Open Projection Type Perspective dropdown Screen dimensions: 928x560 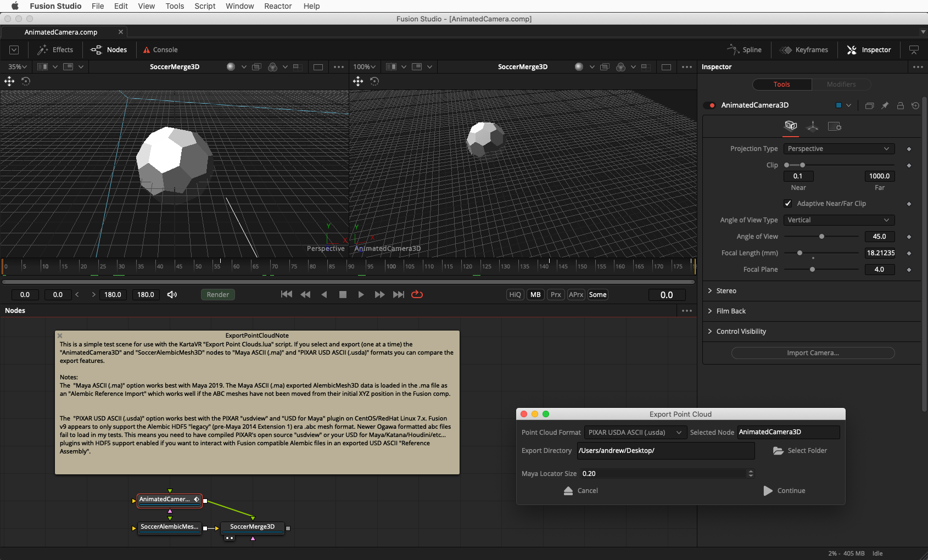[x=839, y=149]
